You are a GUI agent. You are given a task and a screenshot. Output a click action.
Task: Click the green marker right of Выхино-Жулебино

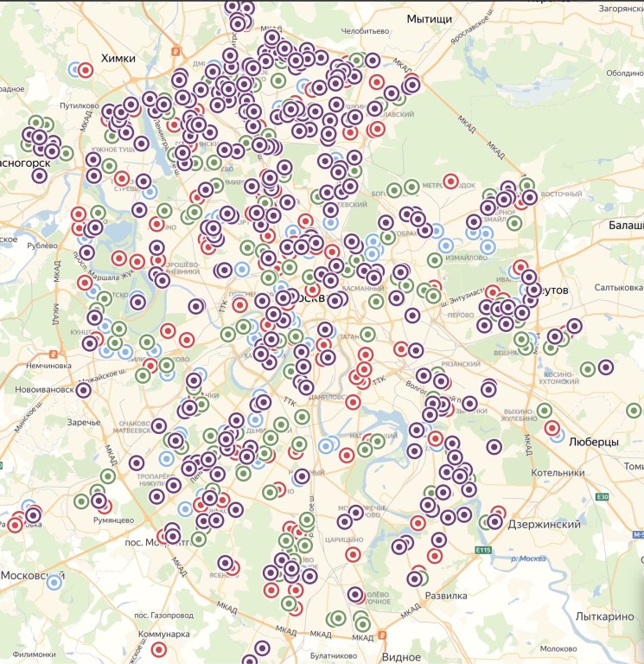[x=545, y=411]
